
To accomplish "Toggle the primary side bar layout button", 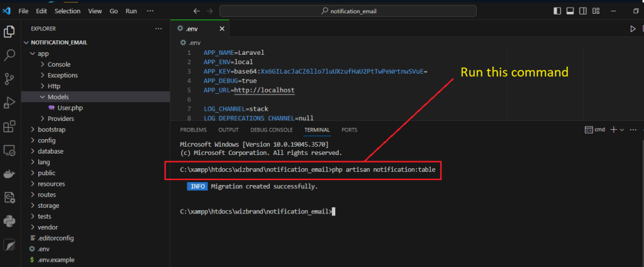I will [557, 11].
